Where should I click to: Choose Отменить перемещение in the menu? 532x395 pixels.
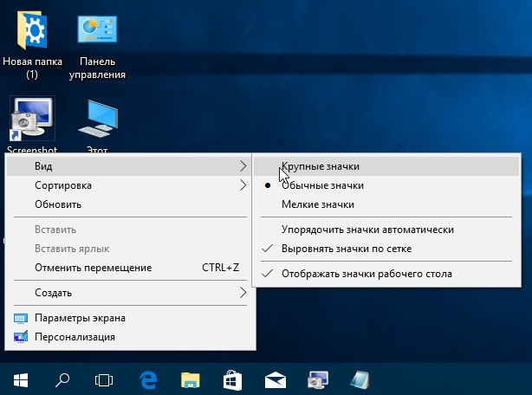pos(130,268)
